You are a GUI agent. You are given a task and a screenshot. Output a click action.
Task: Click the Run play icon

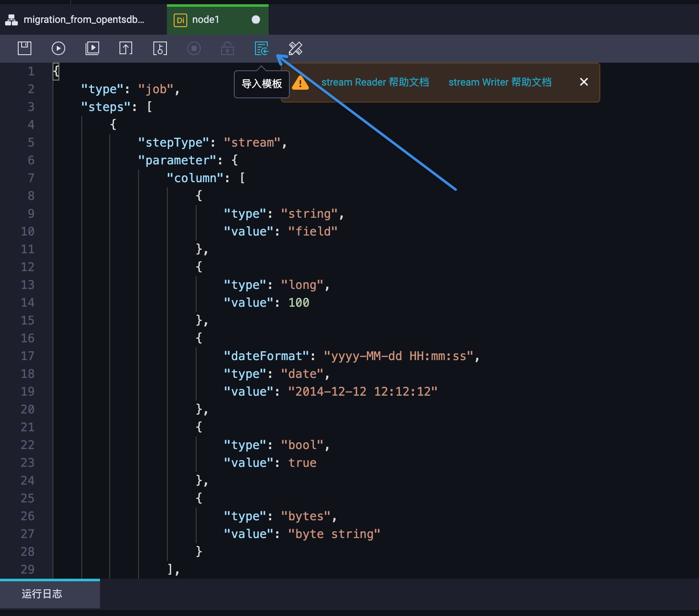pyautogui.click(x=58, y=48)
